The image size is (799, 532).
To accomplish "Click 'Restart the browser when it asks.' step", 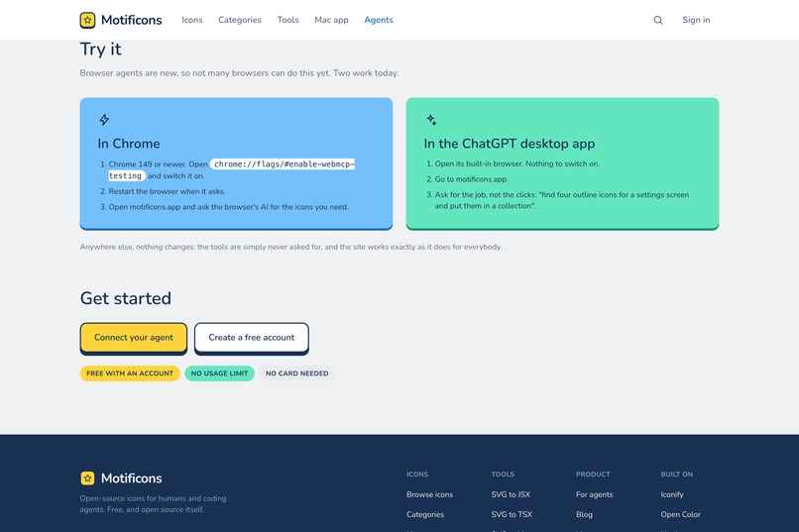I will click(x=167, y=191).
